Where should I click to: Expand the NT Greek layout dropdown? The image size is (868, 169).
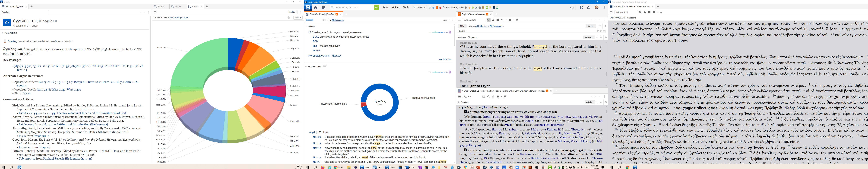click(419, 7)
